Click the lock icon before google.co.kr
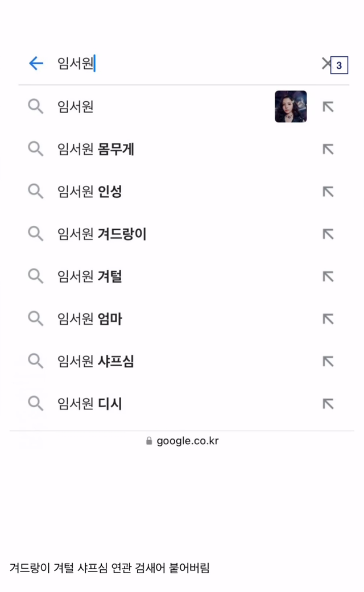This screenshot has width=364, height=592. point(149,441)
